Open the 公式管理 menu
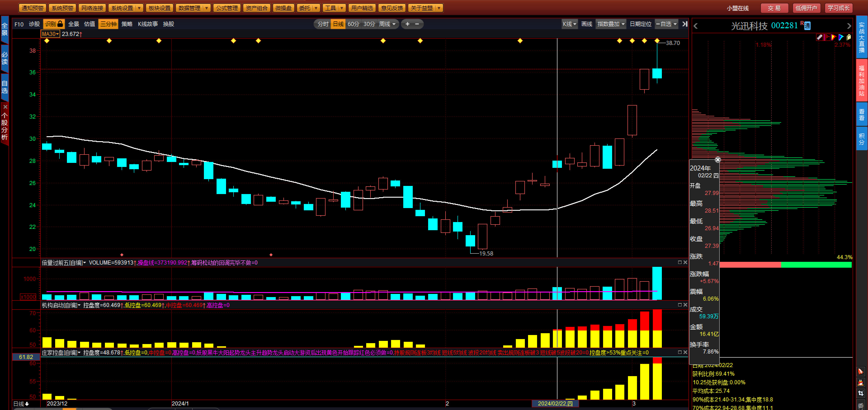868x410 pixels. click(226, 8)
